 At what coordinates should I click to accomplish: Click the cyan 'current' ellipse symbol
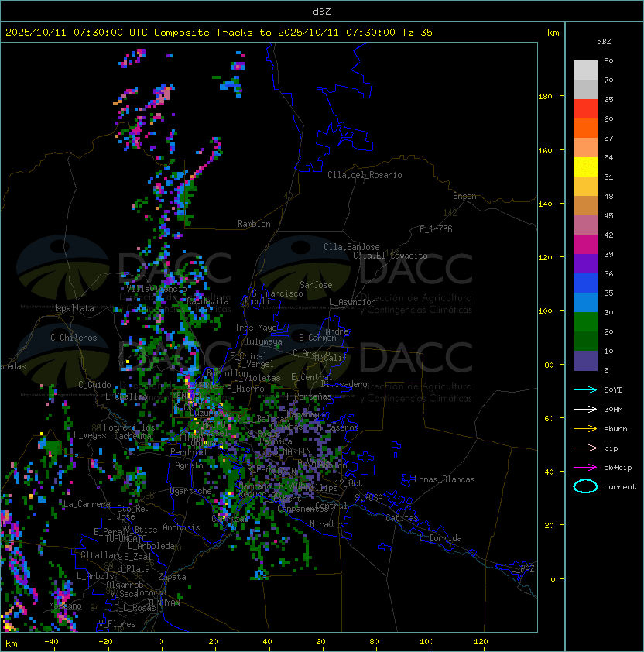click(585, 486)
